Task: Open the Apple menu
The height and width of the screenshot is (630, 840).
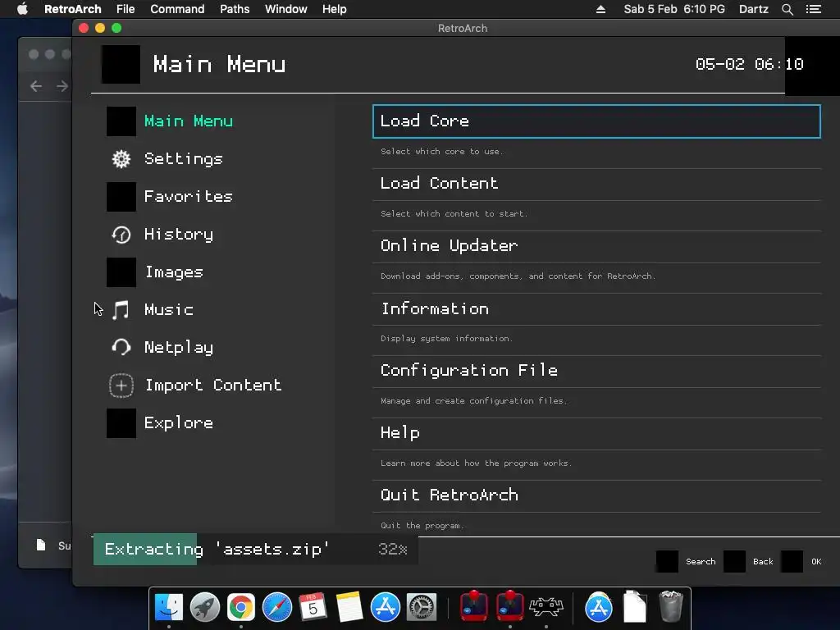Action: pyautogui.click(x=22, y=9)
